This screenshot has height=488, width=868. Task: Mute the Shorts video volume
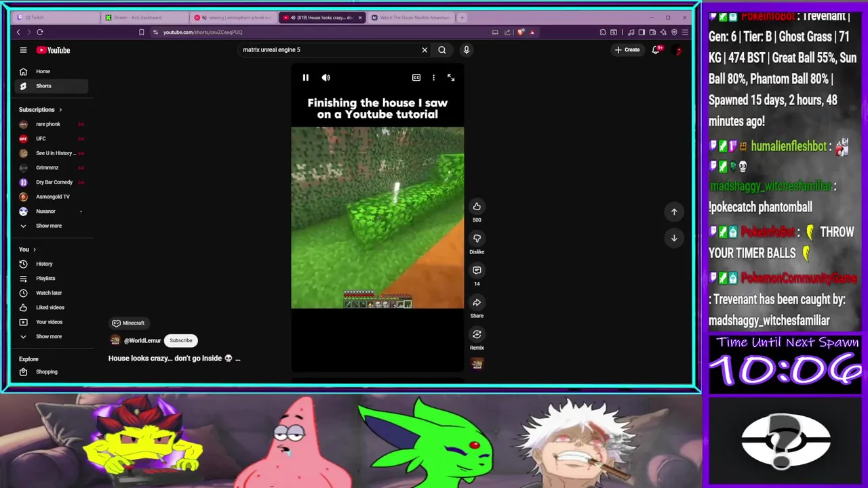(x=326, y=78)
